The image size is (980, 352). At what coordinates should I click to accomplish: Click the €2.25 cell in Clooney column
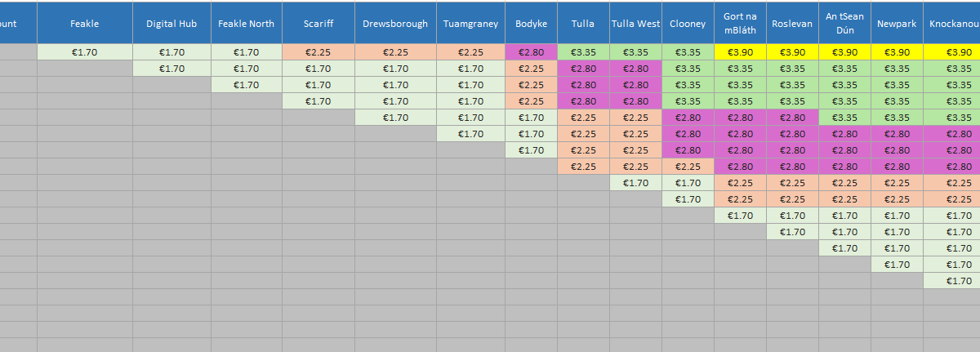click(x=688, y=167)
